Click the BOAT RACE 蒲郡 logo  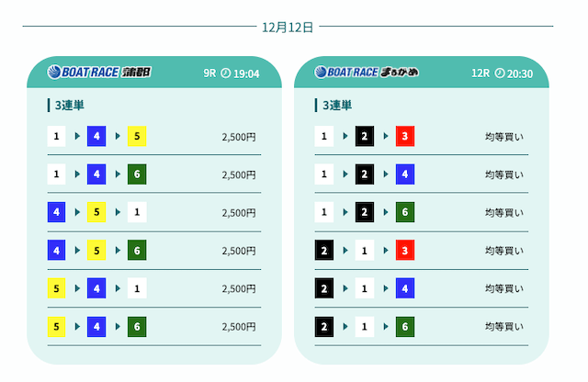[99, 73]
